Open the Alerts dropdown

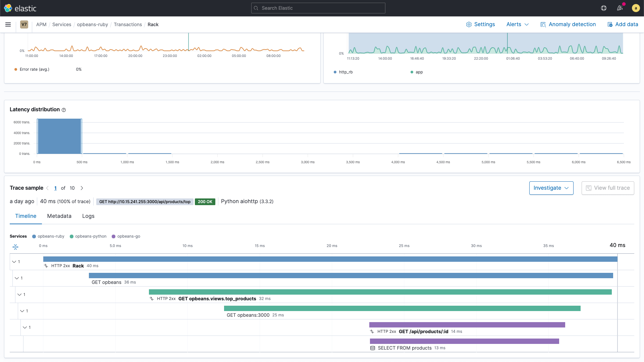[x=517, y=24]
